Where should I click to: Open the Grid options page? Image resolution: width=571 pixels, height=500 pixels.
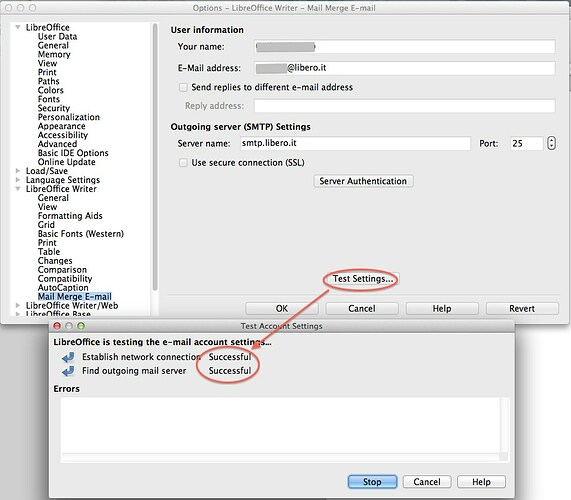click(x=46, y=225)
